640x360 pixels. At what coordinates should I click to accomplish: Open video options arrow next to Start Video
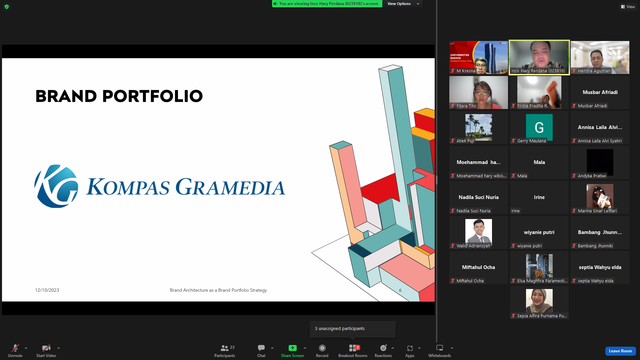pos(58,348)
